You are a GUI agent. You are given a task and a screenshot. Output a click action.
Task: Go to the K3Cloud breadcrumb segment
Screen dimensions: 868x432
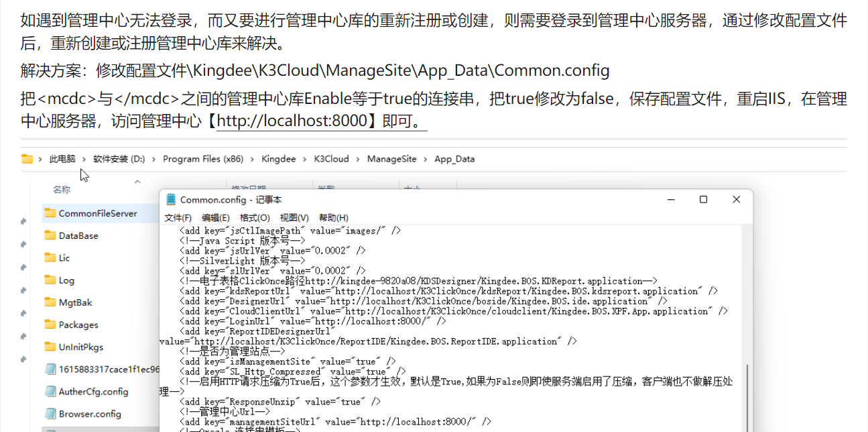(332, 159)
